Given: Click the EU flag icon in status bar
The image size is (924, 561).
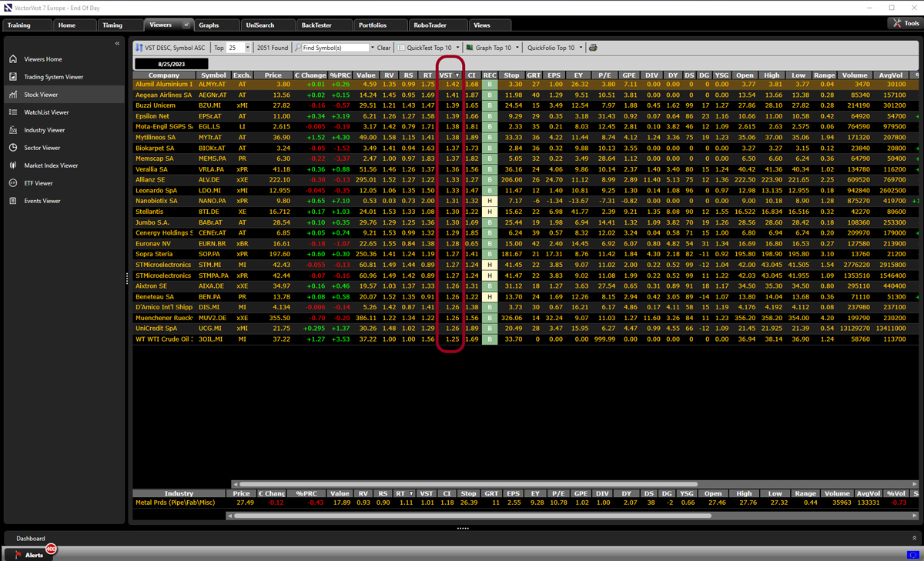Looking at the screenshot, I should (913, 554).
